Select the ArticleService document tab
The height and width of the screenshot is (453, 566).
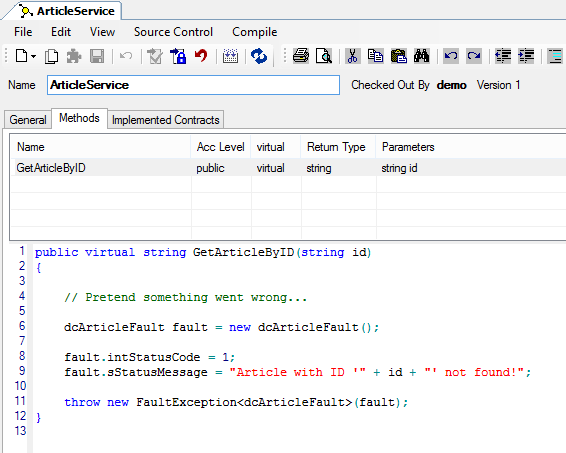pyautogui.click(x=69, y=11)
